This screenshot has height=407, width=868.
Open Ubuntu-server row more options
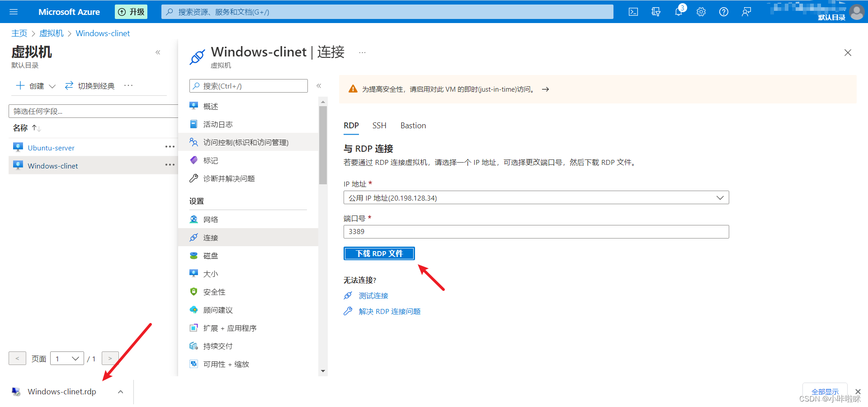tap(170, 147)
